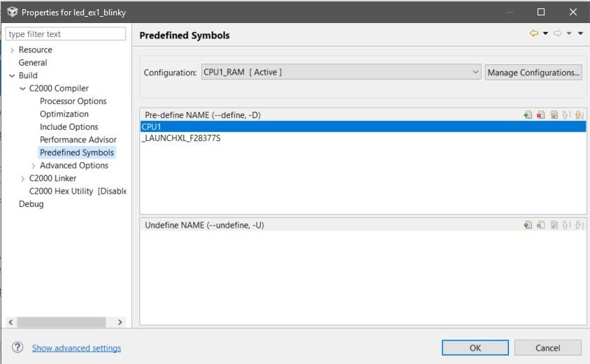590x364 pixels.
Task: Move selected pre-define symbol up
Action: [x=566, y=115]
